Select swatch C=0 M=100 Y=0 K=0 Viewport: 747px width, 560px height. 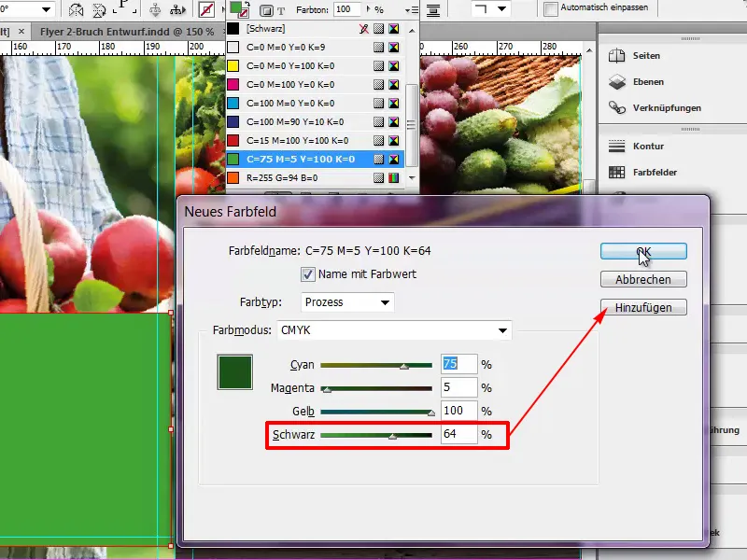click(x=315, y=85)
